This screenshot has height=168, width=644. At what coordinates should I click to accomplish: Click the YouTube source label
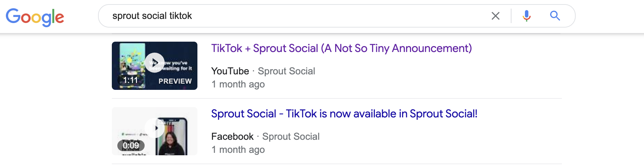click(230, 71)
